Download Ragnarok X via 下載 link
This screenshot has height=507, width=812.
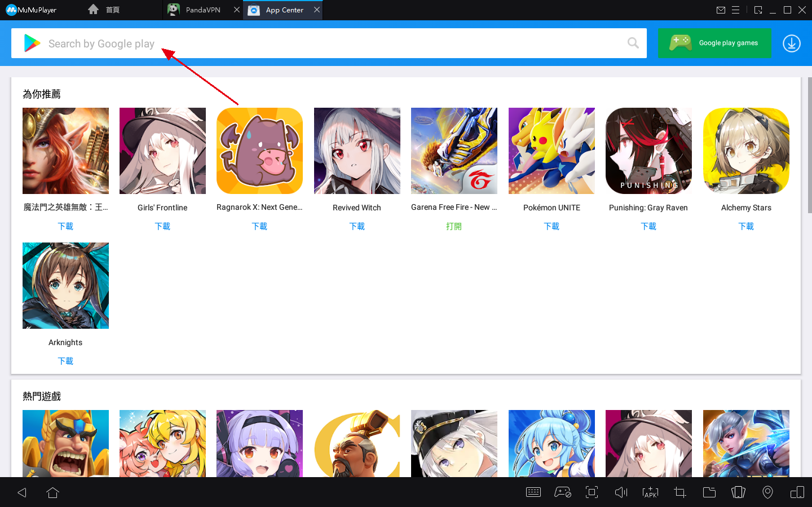pyautogui.click(x=259, y=226)
